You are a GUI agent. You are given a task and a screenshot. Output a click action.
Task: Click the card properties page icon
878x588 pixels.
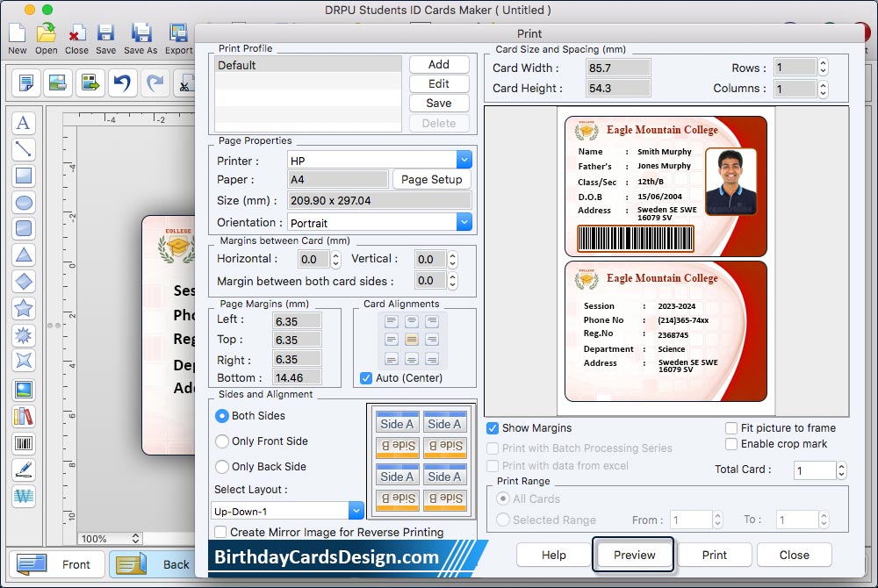[x=25, y=82]
